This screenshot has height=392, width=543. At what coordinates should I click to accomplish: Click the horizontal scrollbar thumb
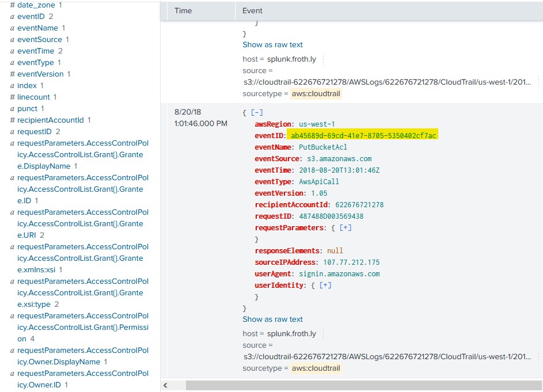click(x=351, y=386)
